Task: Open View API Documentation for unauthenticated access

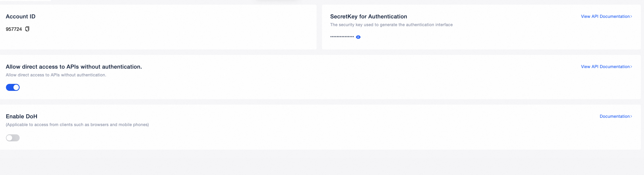Action: (607, 67)
